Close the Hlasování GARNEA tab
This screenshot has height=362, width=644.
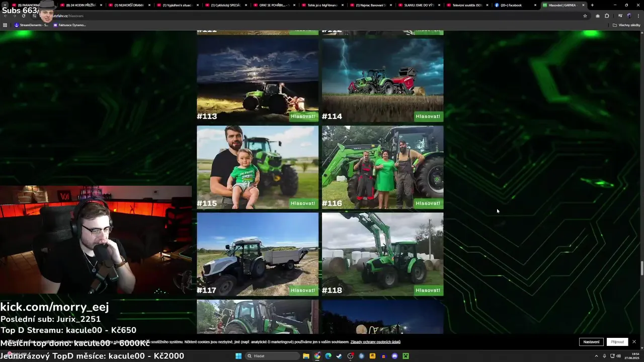[584, 5]
